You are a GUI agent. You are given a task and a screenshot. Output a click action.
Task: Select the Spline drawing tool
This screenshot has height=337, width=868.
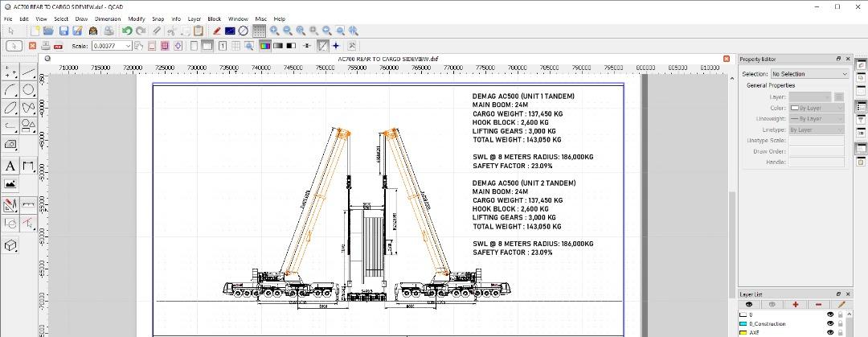tap(28, 108)
